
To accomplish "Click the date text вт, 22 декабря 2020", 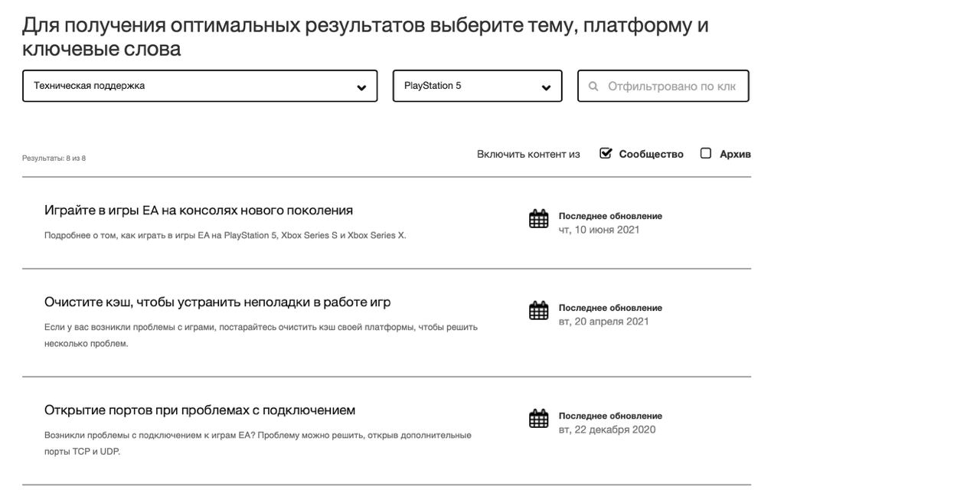I will (x=607, y=429).
